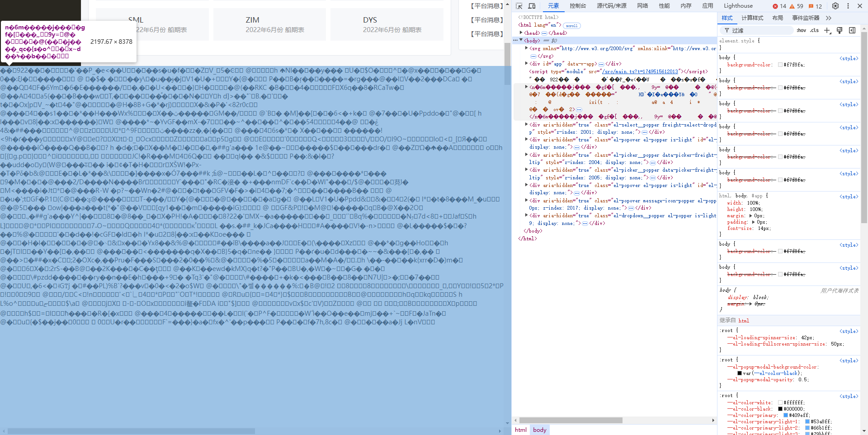This screenshot has height=435, width=868.
Task: Switch to the 控制台 tab
Action: click(x=578, y=6)
